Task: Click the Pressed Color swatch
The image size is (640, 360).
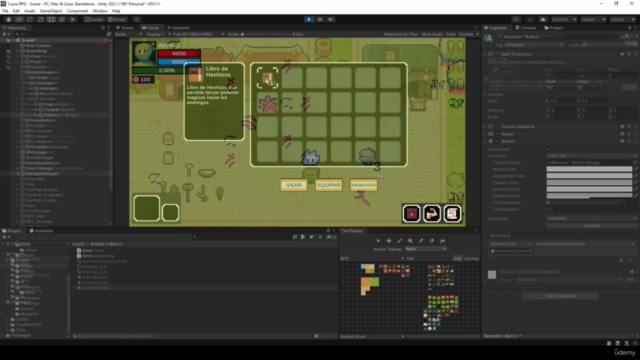Action: pyautogui.click(x=589, y=182)
